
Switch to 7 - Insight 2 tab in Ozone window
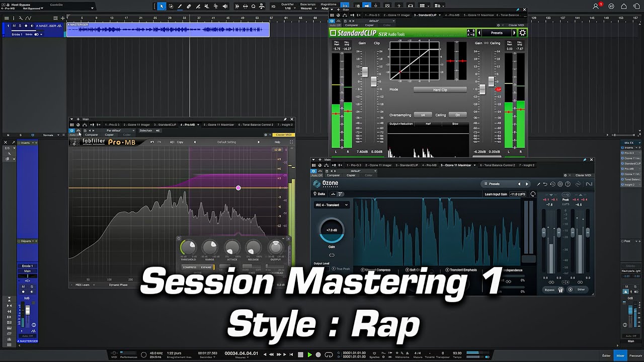click(526, 165)
